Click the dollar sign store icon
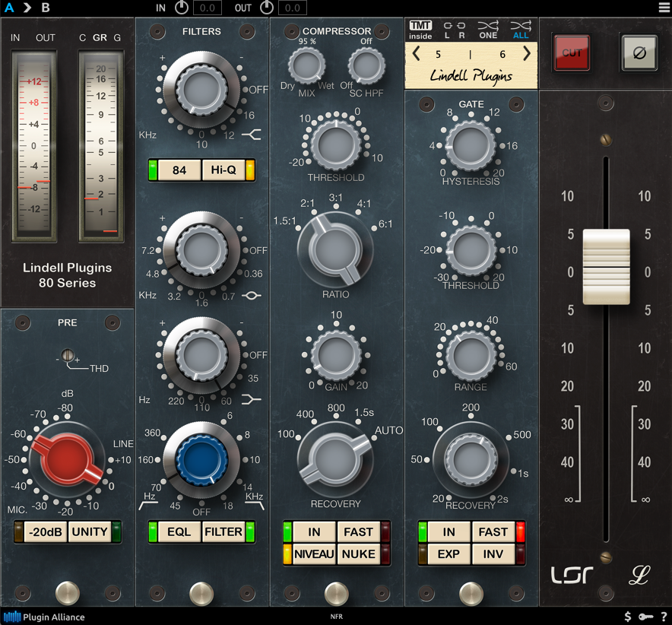The image size is (672, 625). click(x=627, y=617)
